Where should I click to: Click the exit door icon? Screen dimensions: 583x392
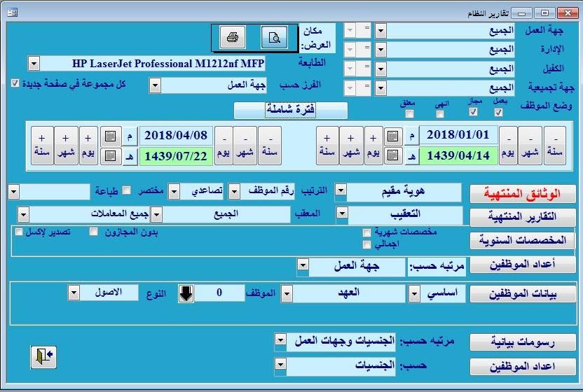point(43,357)
